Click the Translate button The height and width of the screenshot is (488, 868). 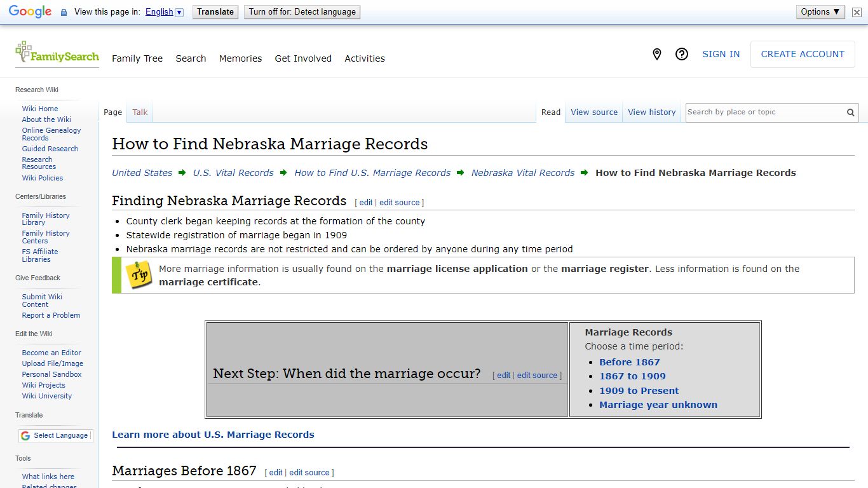(215, 12)
